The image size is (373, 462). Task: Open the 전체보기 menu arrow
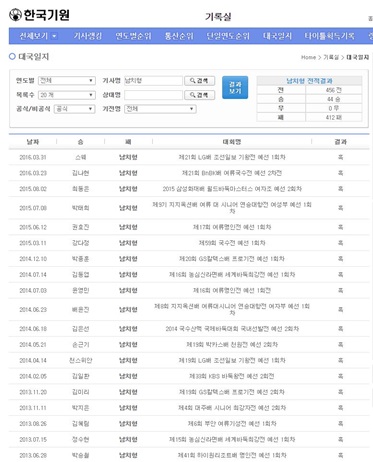[x=54, y=36]
